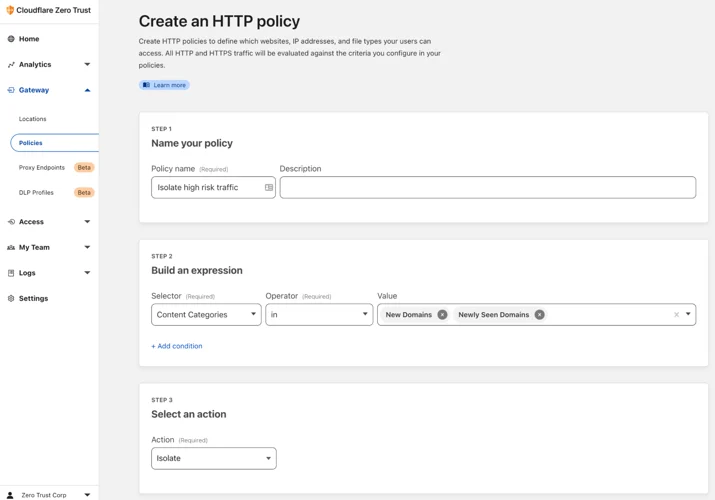
Task: Open the Selector Content Categories dropdown
Action: pyautogui.click(x=206, y=314)
